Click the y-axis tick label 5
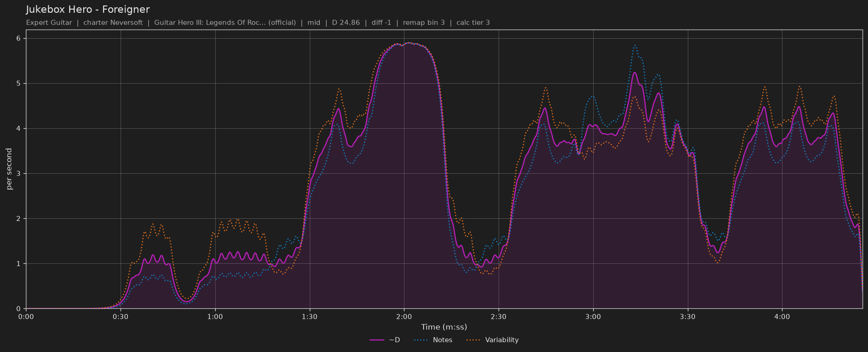868x352 pixels. (19, 84)
